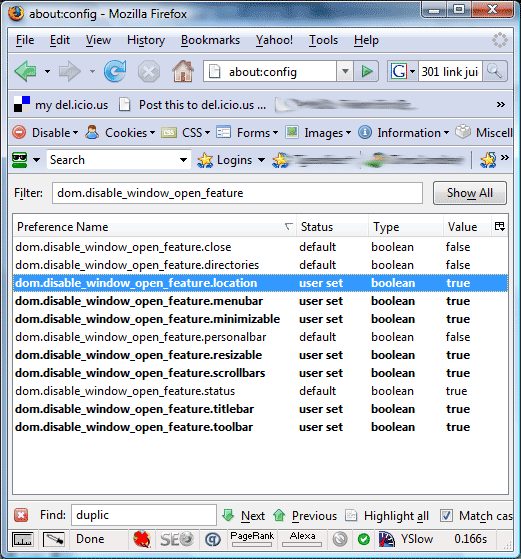Click the Find text field containing duplic
This screenshot has height=559, width=521.
[x=144, y=515]
